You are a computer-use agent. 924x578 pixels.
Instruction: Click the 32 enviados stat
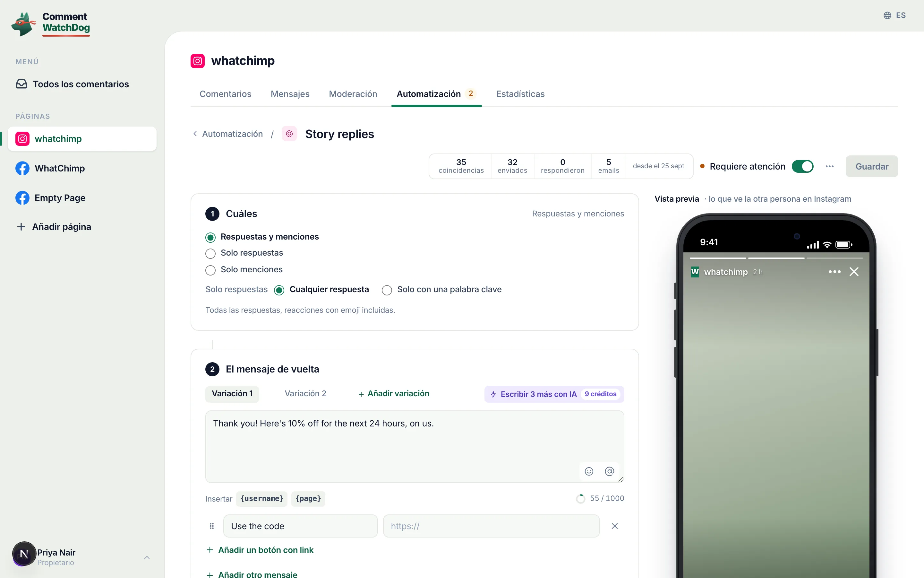512,166
